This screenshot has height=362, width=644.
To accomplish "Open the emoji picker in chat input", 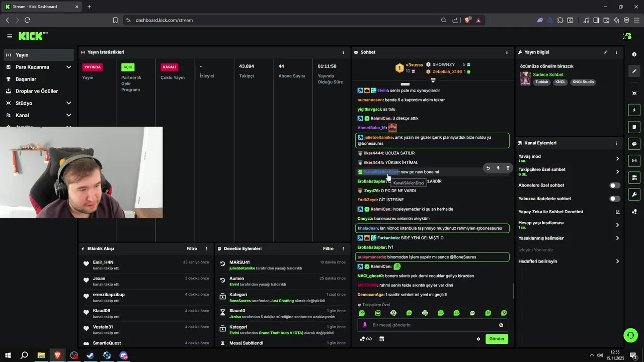I will 501,325.
